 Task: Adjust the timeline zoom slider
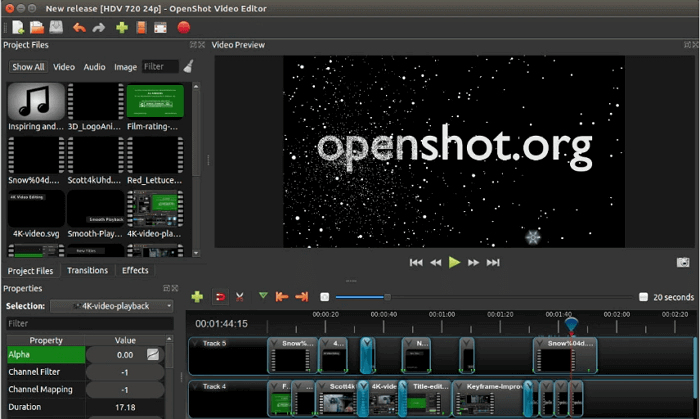click(388, 297)
